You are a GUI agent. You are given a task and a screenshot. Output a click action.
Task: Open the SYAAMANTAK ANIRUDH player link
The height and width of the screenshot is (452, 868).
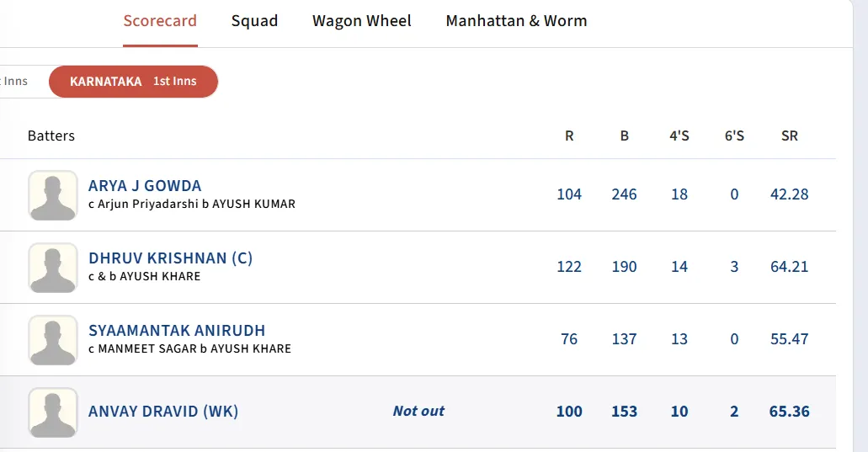(177, 331)
